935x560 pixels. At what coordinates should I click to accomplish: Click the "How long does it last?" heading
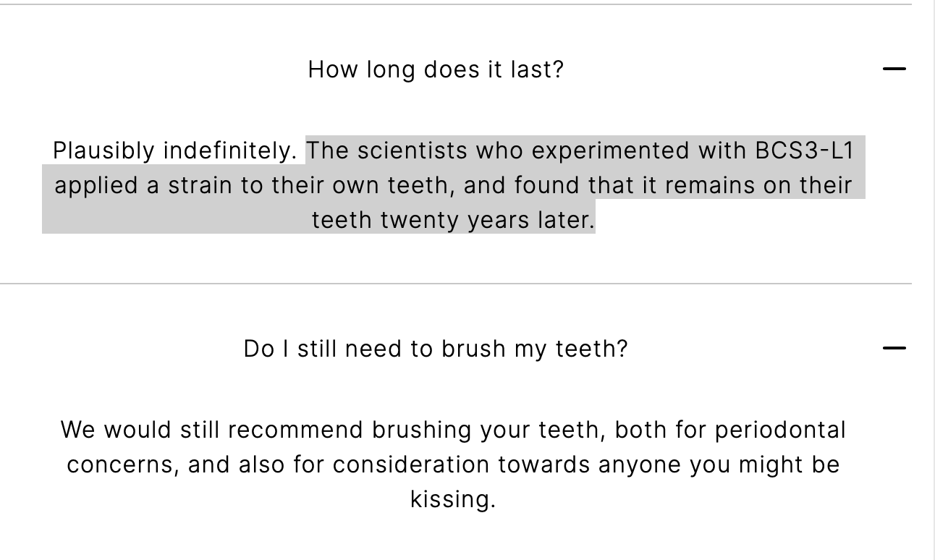pos(435,69)
